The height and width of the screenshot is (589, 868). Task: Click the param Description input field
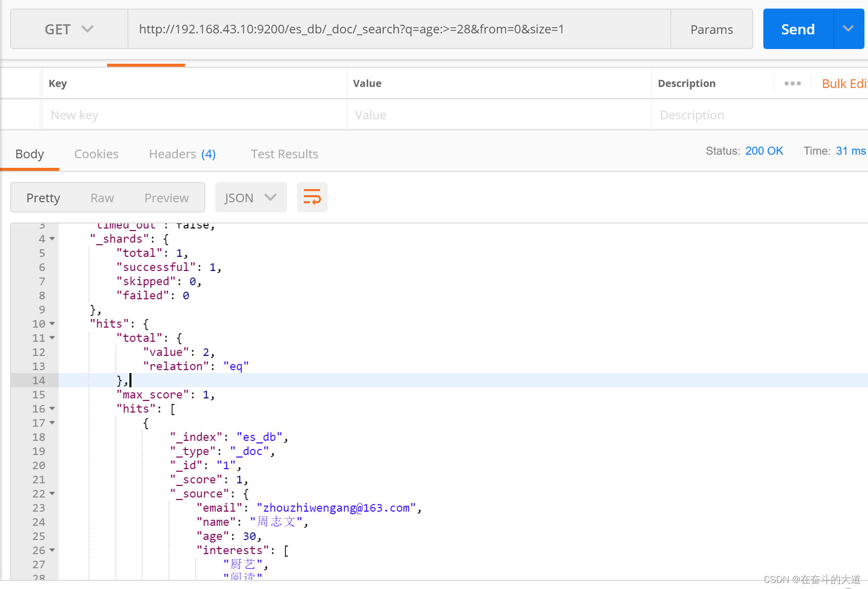point(759,115)
